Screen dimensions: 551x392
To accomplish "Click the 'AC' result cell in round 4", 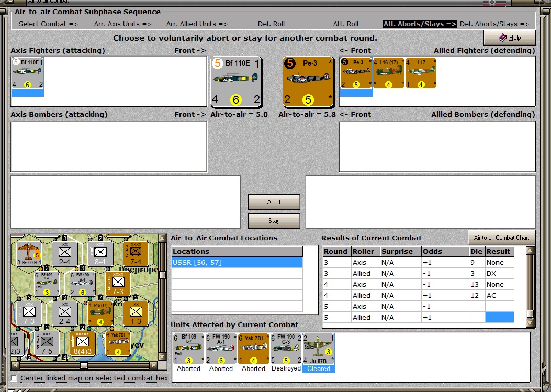I will coord(500,295).
